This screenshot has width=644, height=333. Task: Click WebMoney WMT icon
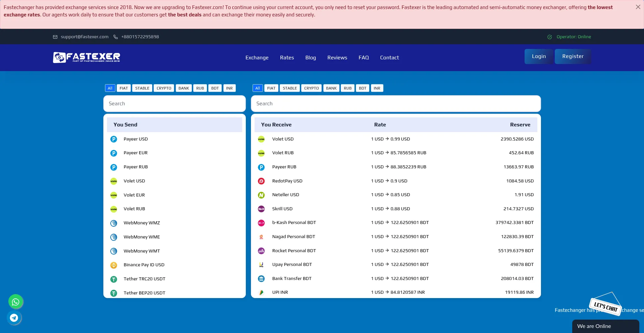click(x=114, y=251)
